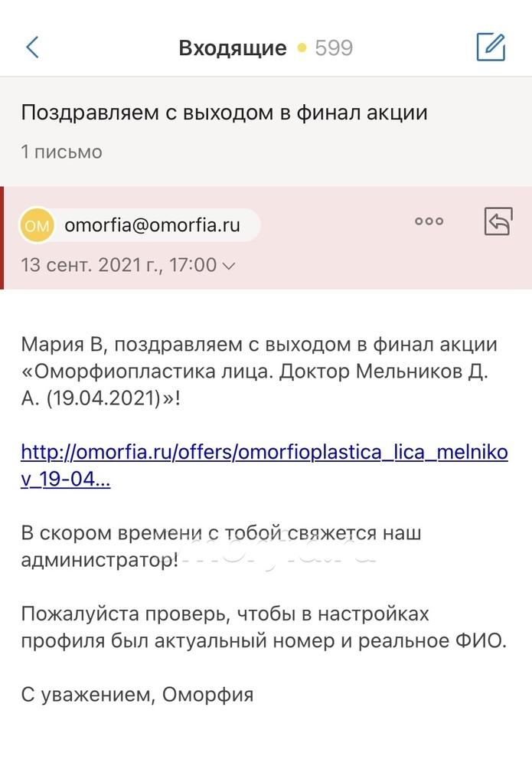Tap the signature С уважением, Оморфия
Screen dimensions: 532x766
click(x=137, y=694)
